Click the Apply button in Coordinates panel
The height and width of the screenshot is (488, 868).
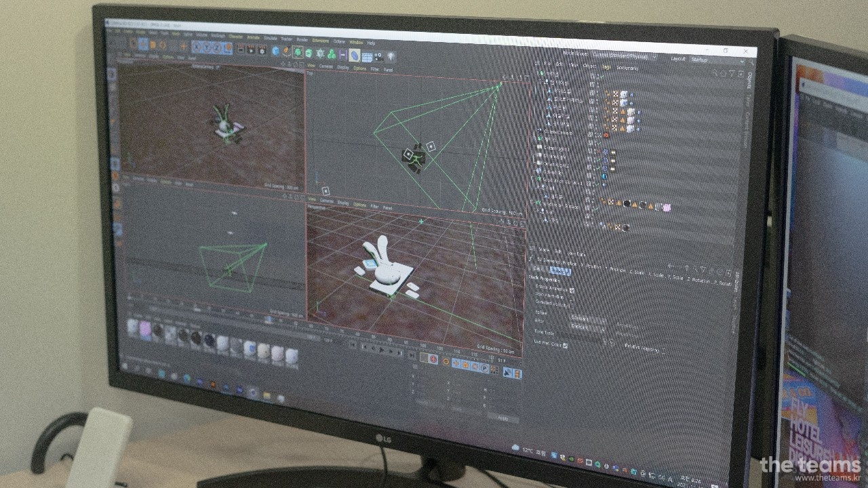pos(502,418)
